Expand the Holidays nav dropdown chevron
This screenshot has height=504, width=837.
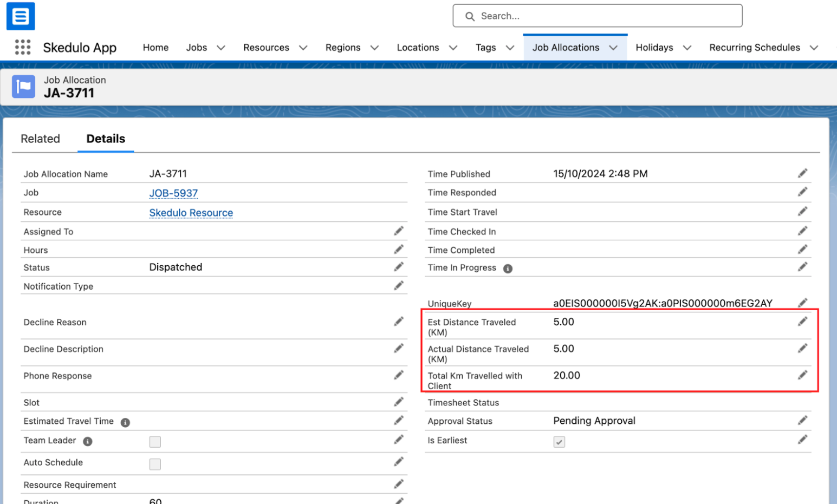[x=687, y=48]
